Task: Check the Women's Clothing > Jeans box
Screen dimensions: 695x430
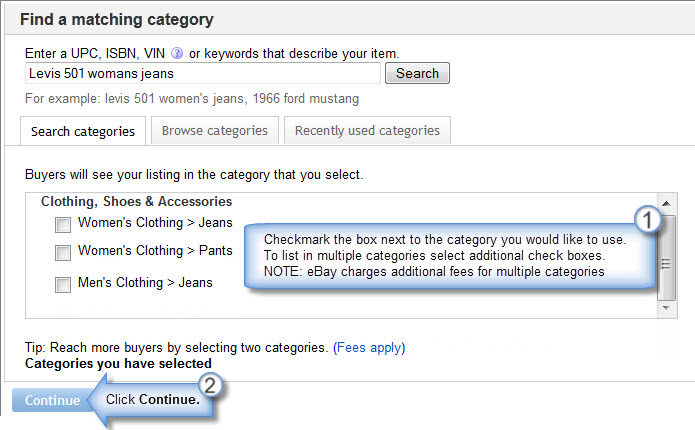Action: click(x=62, y=225)
